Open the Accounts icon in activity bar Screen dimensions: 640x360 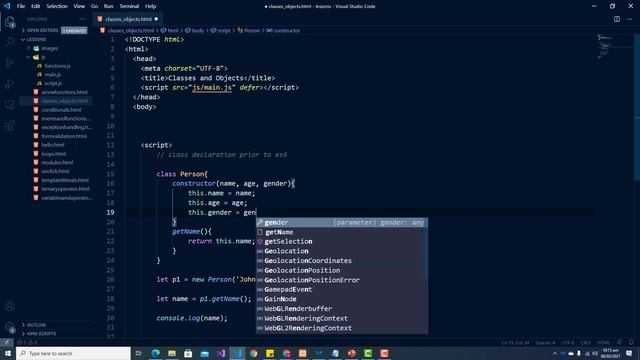10,306
